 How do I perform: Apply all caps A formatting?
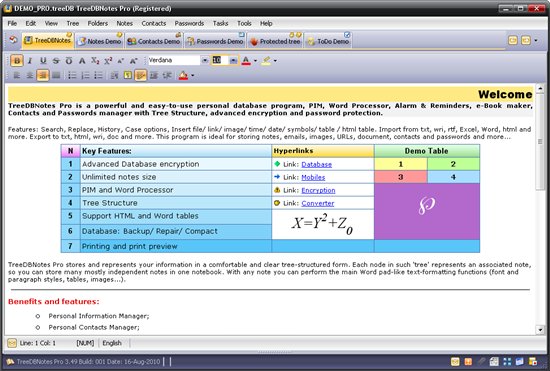82,61
